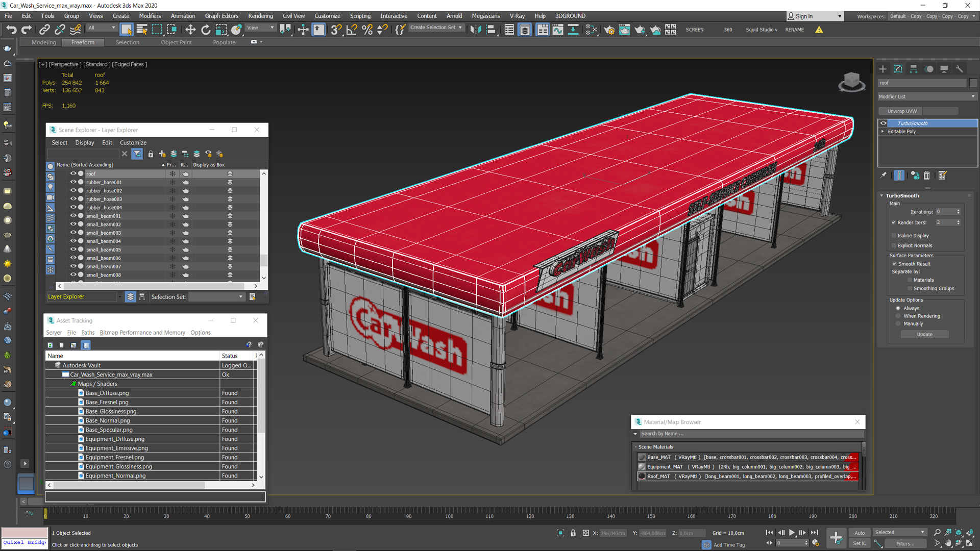Choose the Select and Move tool

coord(190,30)
